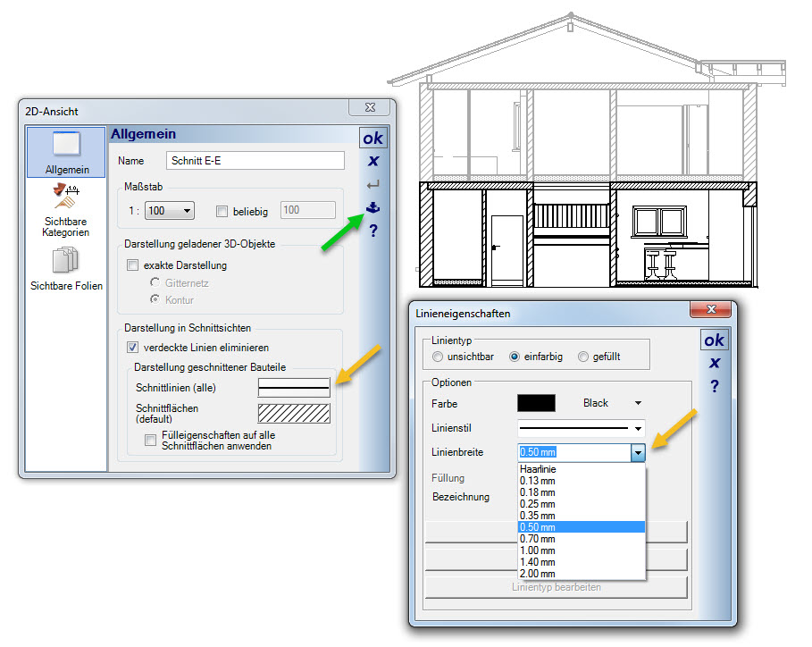Toggle exakte Darstellung checkbox
Image resolution: width=812 pixels, height=647 pixels.
[133, 265]
